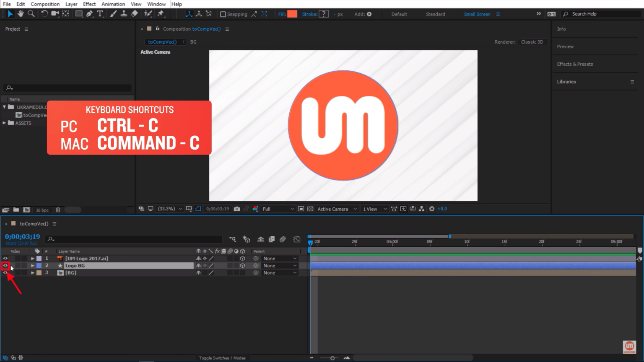Switch to the Small Screen workspace
644x362 pixels.
click(x=477, y=14)
